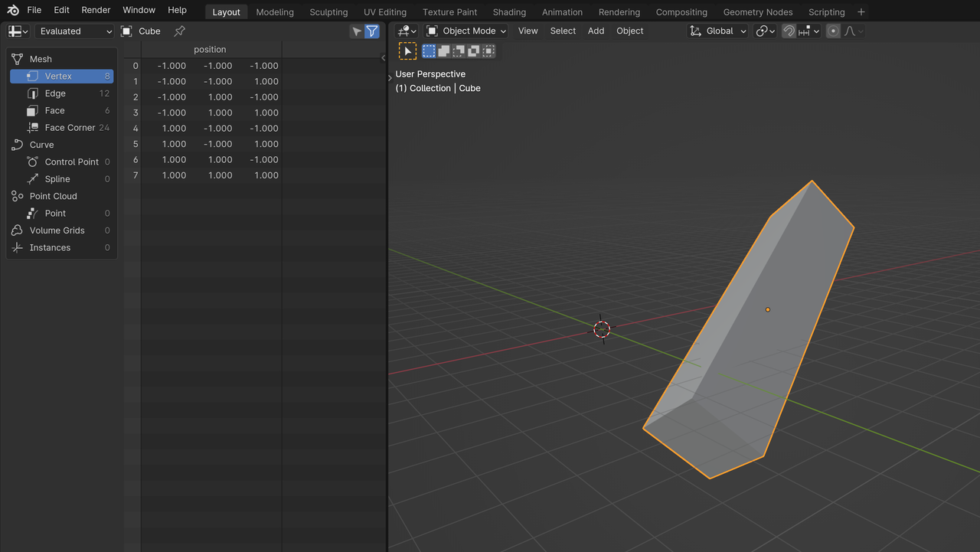Switch to the Shading workspace tab
The image size is (980, 552).
click(x=509, y=12)
